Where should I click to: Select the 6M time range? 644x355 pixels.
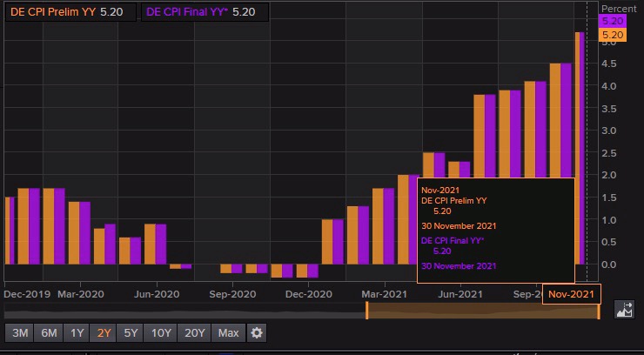[49, 332]
